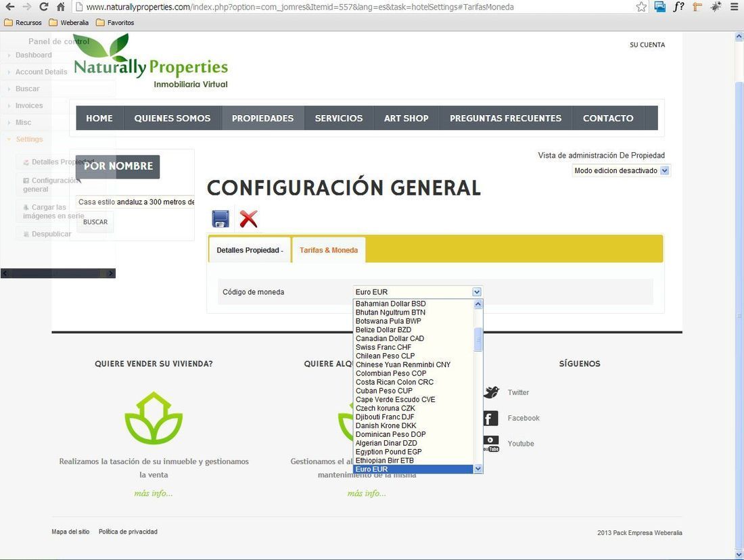Click the Youtube text link
This screenshot has width=744, height=560.
point(521,444)
